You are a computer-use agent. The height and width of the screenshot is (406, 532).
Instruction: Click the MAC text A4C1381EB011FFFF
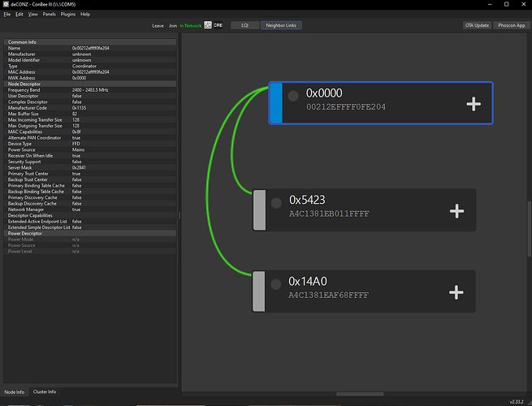pos(329,214)
